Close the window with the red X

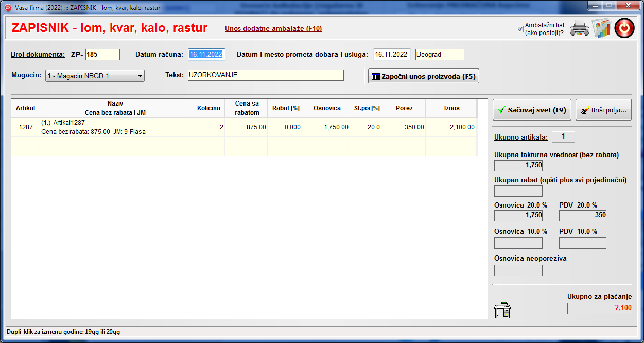[629, 6]
